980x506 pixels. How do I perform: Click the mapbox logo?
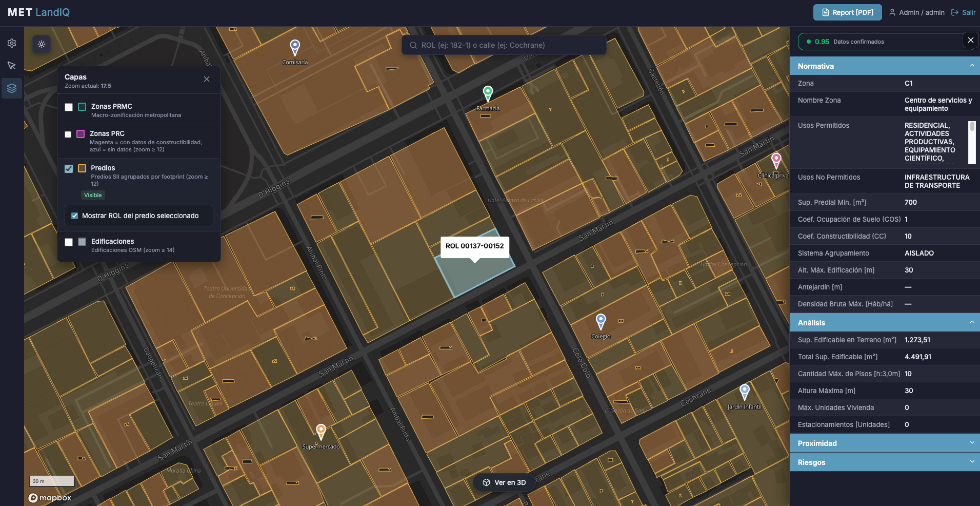50,498
